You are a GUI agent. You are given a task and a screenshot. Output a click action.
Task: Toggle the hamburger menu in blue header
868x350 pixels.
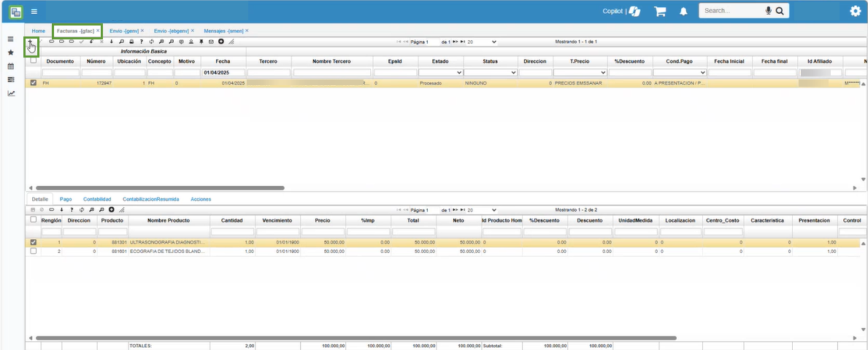[34, 12]
